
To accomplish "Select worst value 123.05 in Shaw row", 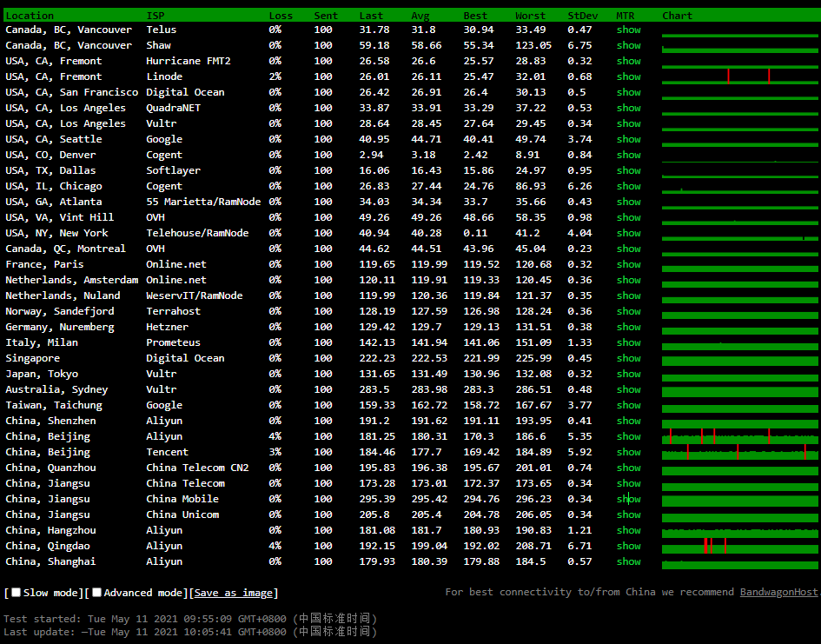I will [533, 45].
